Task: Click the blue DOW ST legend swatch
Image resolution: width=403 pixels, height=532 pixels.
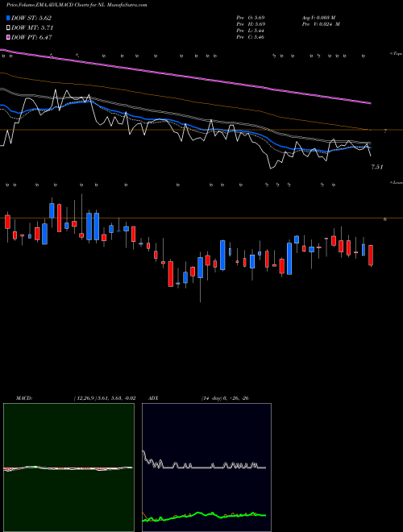Action: pyautogui.click(x=8, y=18)
